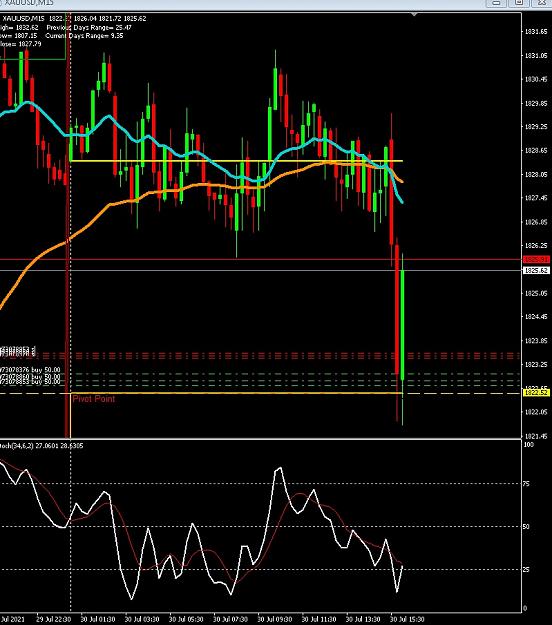Click the 30 Jul 15:30 time label
This screenshot has width=552, height=625.
pyautogui.click(x=407, y=619)
